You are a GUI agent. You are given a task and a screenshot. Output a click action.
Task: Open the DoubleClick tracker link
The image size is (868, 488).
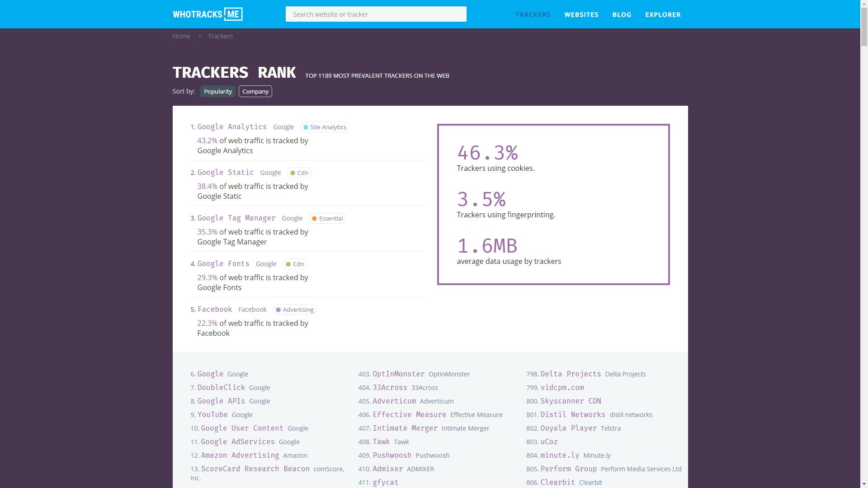pos(221,387)
